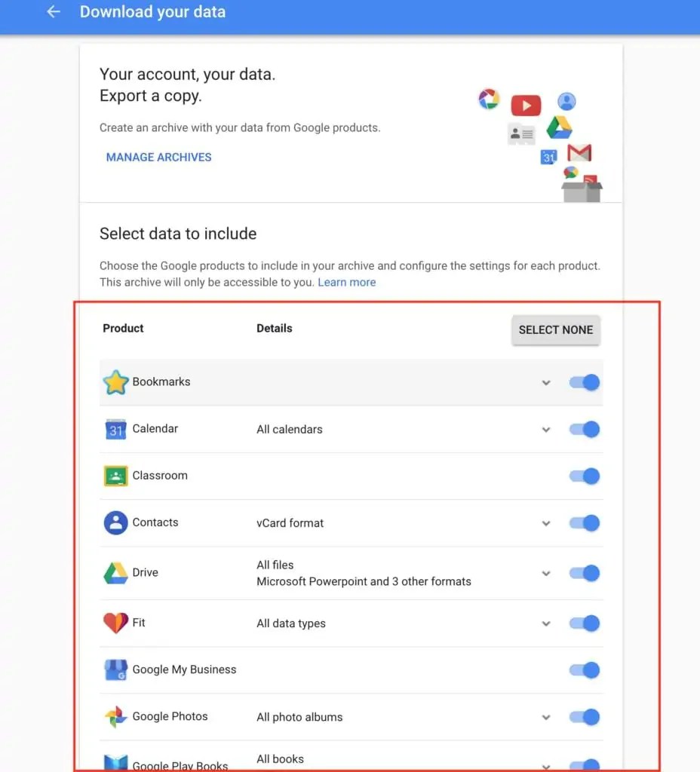Select the Google Drive icon

point(115,572)
